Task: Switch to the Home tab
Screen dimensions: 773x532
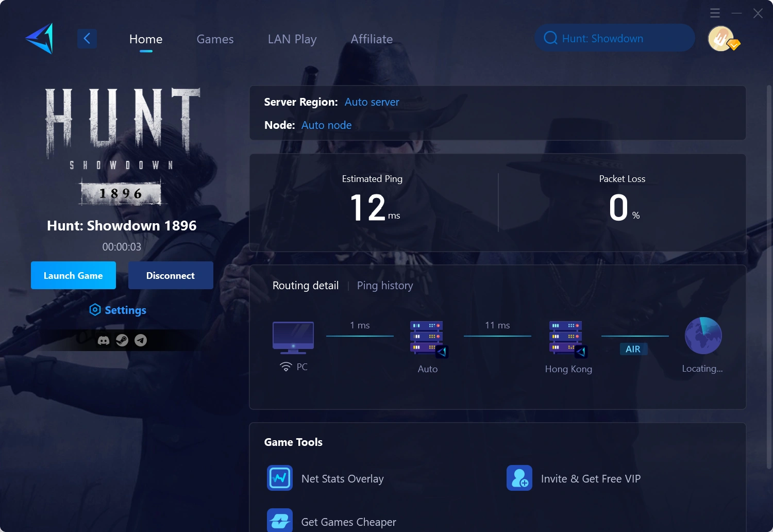Action: (x=146, y=39)
